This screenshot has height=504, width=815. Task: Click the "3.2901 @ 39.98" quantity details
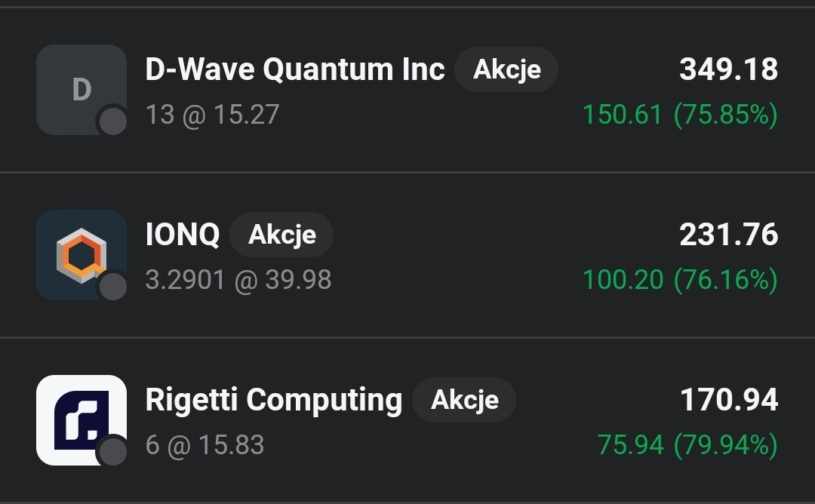238,280
